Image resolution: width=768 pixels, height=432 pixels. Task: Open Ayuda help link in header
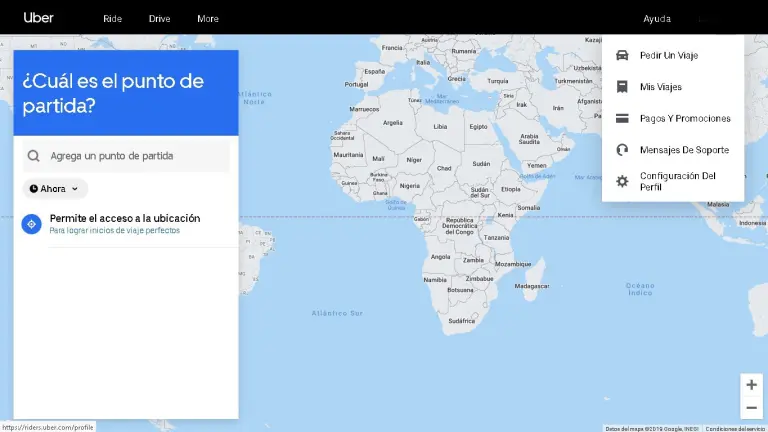pos(657,19)
